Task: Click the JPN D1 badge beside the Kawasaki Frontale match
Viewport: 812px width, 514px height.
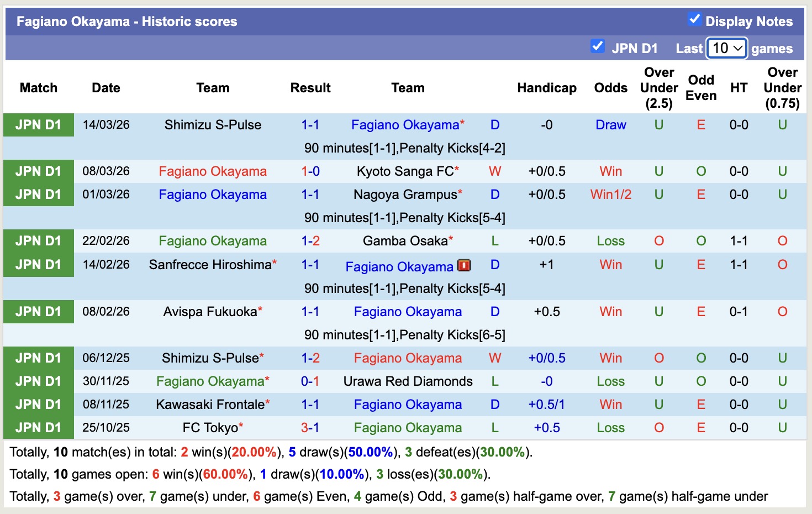Action: coord(38,404)
